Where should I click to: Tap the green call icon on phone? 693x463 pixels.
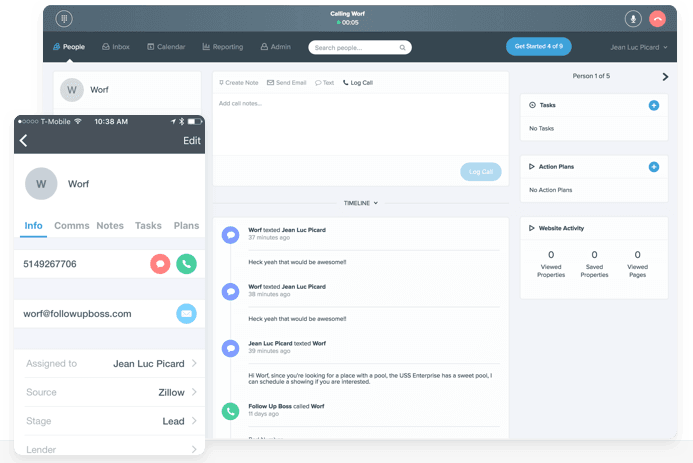186,264
